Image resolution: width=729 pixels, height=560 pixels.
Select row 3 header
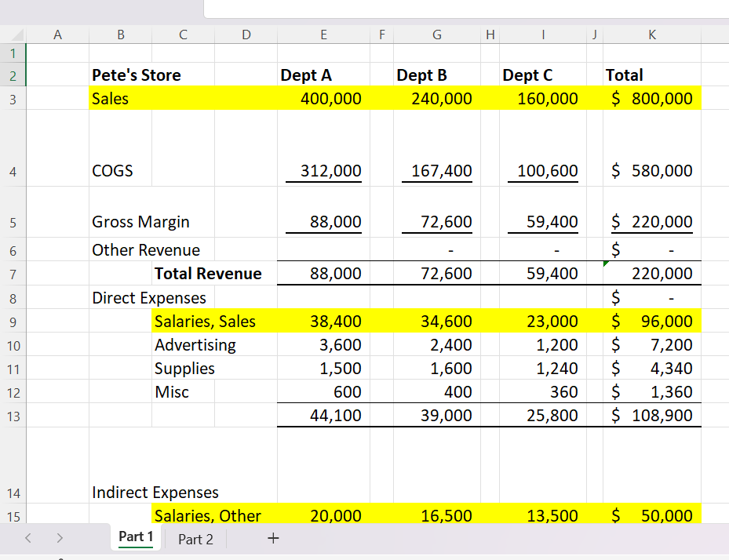tap(13, 99)
